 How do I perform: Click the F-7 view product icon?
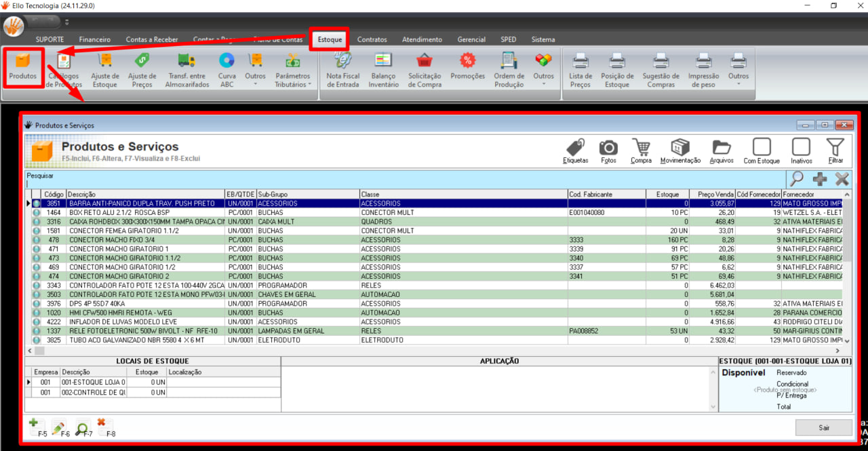pos(83,428)
